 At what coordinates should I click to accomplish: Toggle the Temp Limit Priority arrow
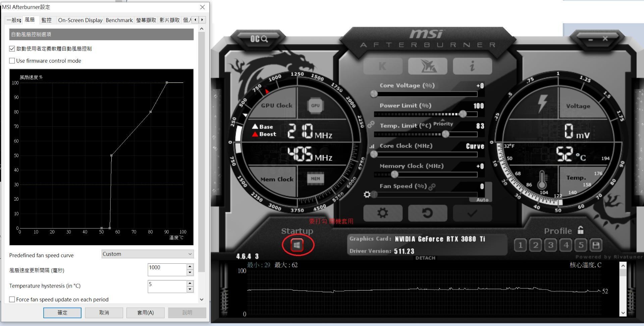tap(442, 120)
